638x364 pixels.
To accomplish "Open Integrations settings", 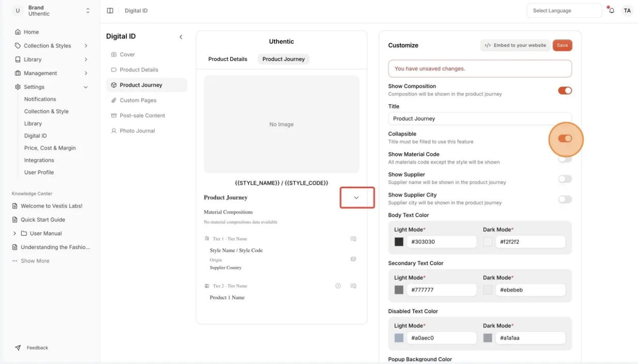I will 39,160.
